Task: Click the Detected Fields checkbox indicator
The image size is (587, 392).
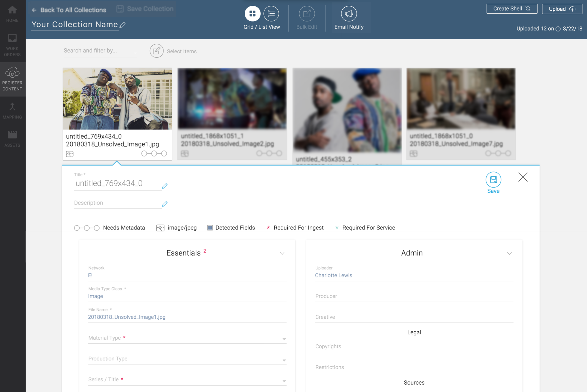Action: tap(210, 228)
